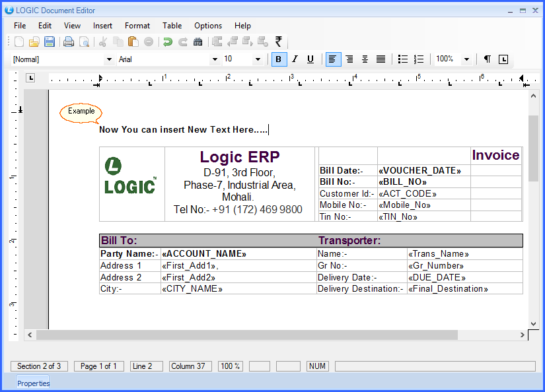
Task: Print the document using printer icon
Action: coord(69,42)
